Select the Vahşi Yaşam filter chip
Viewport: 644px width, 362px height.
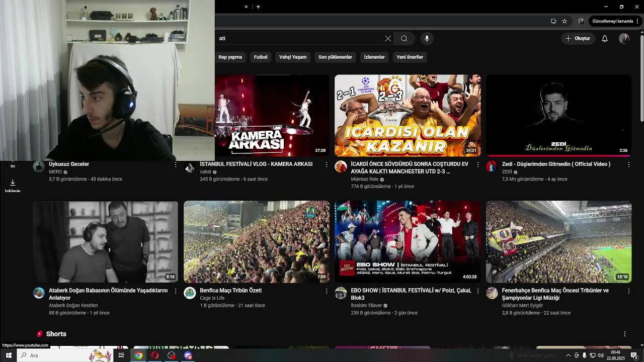(x=293, y=57)
